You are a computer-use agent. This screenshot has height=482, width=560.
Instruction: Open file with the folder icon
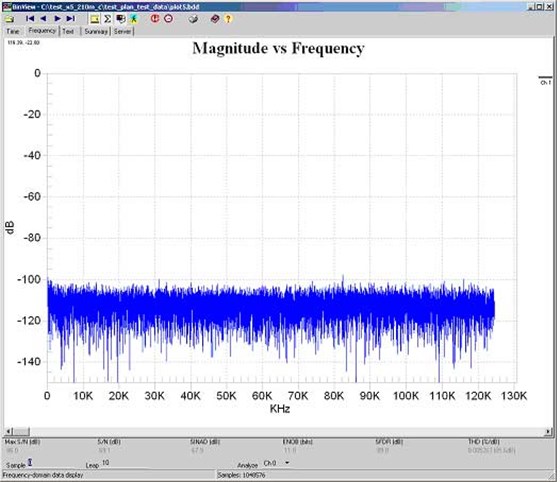(9, 19)
